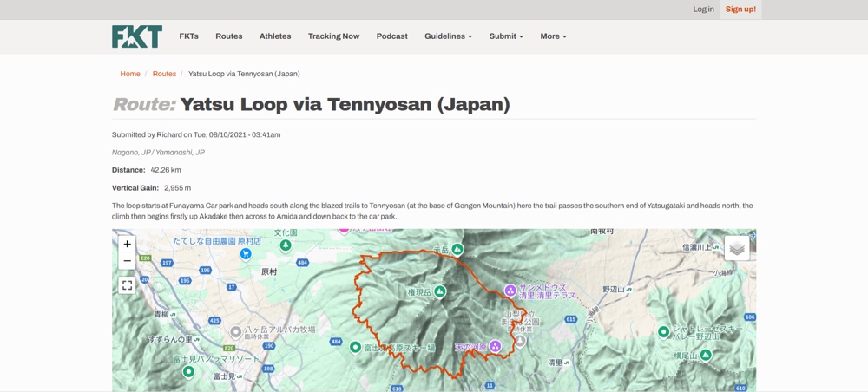This screenshot has width=868, height=392.
Task: Click the シャトレーゼスキーバレー green marker
Action: pos(663,332)
